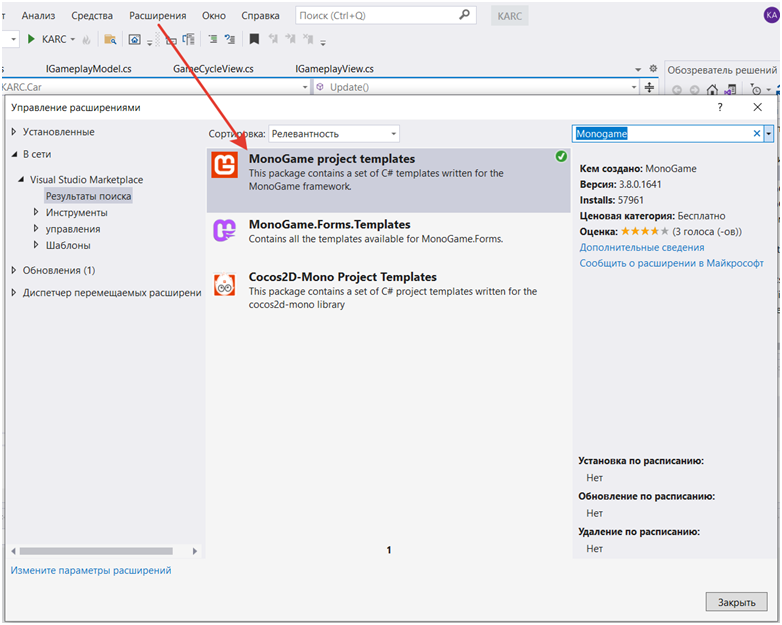
Task: Click the clear all bookmarks icon
Action: coord(308,39)
